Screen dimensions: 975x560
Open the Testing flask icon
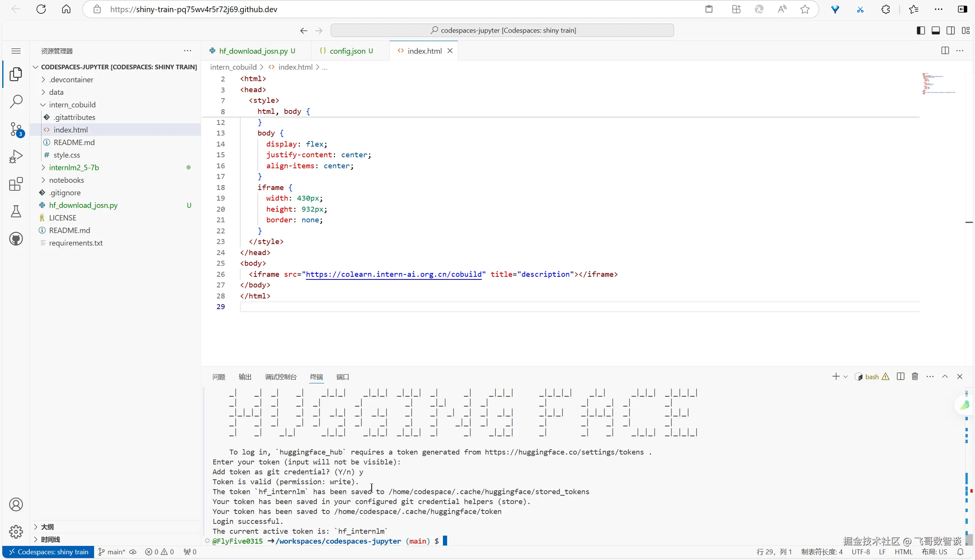pyautogui.click(x=16, y=212)
